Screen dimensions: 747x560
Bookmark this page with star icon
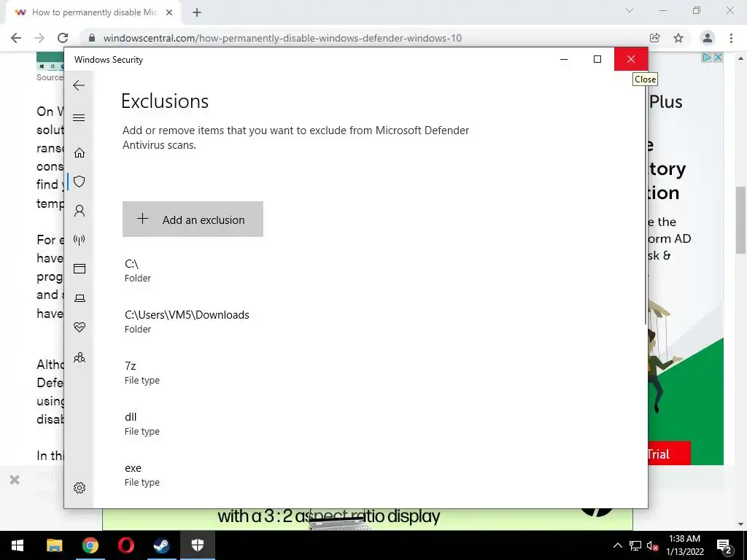[678, 38]
